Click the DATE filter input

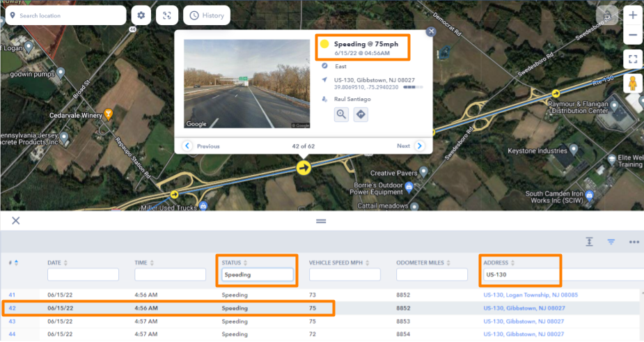point(83,274)
